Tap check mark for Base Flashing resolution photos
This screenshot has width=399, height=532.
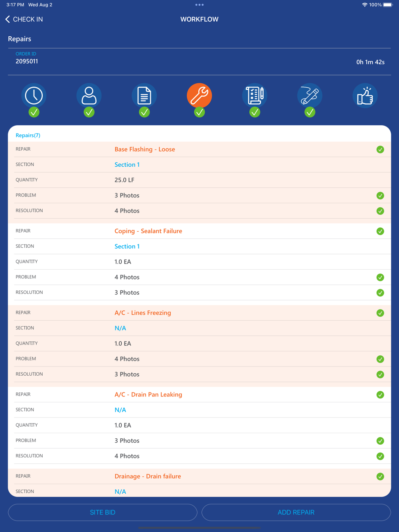click(x=380, y=211)
